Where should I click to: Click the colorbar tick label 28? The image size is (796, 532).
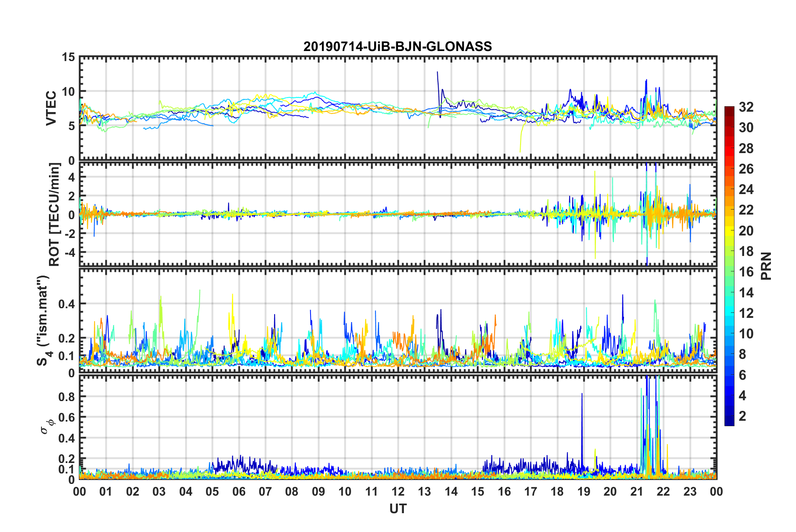(746, 148)
